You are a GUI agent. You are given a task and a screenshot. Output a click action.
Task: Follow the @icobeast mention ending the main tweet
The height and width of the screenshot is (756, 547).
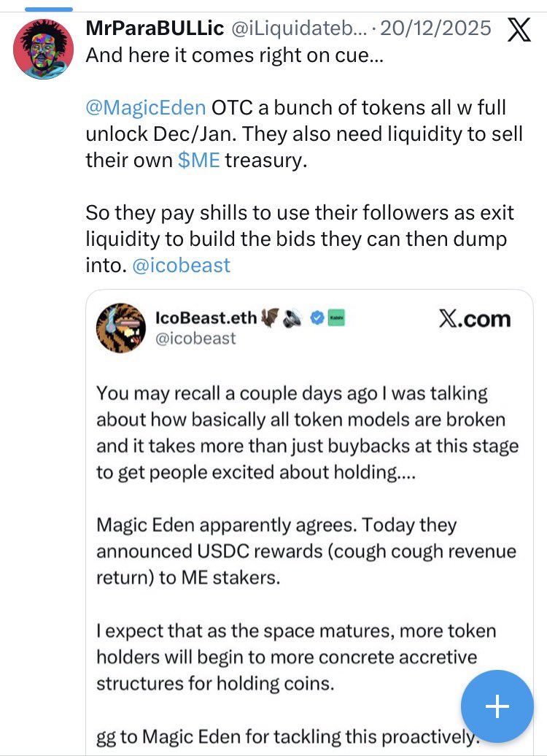pos(182,265)
